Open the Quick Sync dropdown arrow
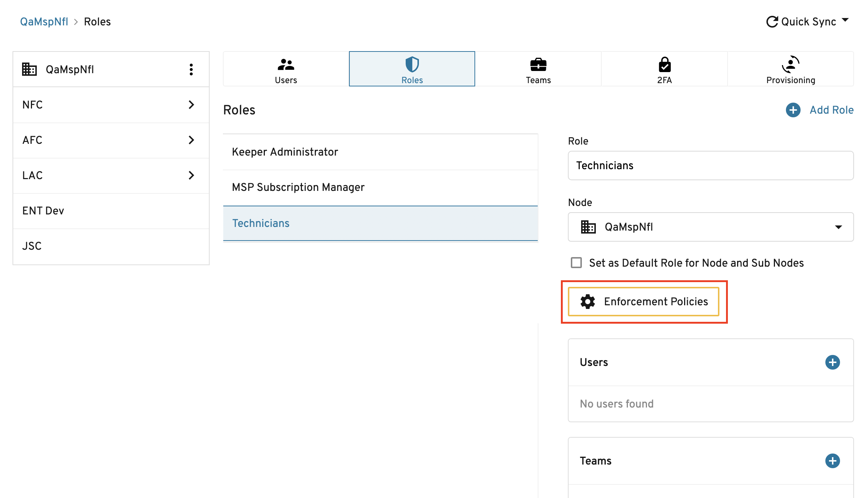Viewport: 868px width, 498px height. pyautogui.click(x=845, y=20)
